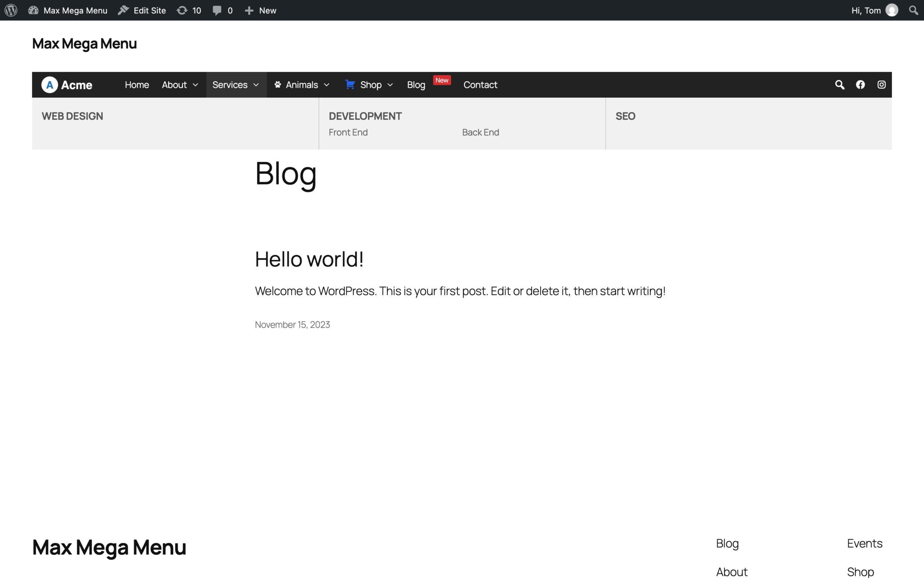Open admin bar search magnifier
The width and height of the screenshot is (924, 578).
point(913,10)
